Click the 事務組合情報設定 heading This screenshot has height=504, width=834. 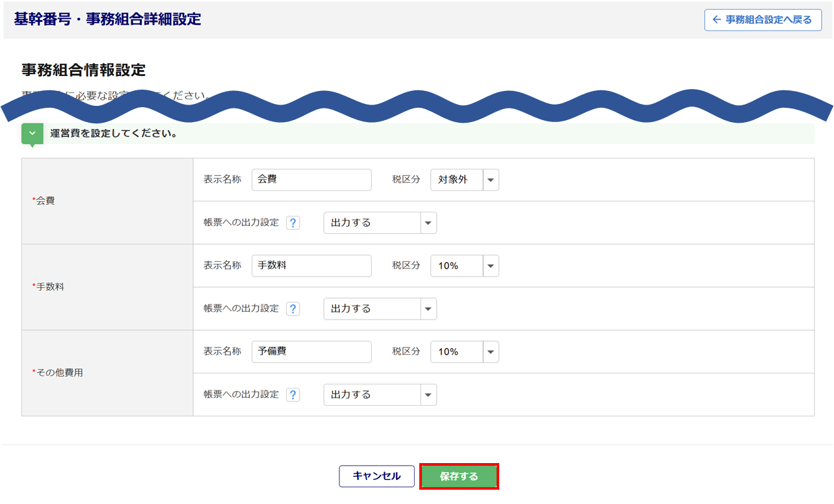(x=83, y=70)
